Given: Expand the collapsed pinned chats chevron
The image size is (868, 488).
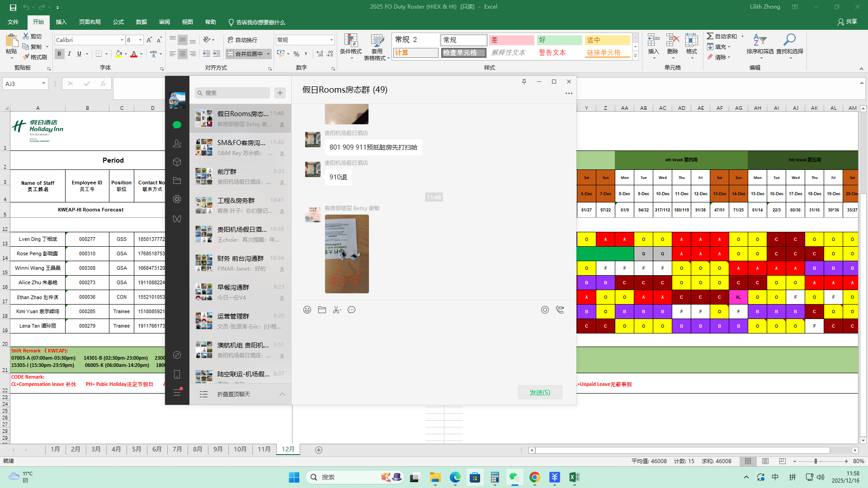Looking at the screenshot, I should pyautogui.click(x=282, y=394).
